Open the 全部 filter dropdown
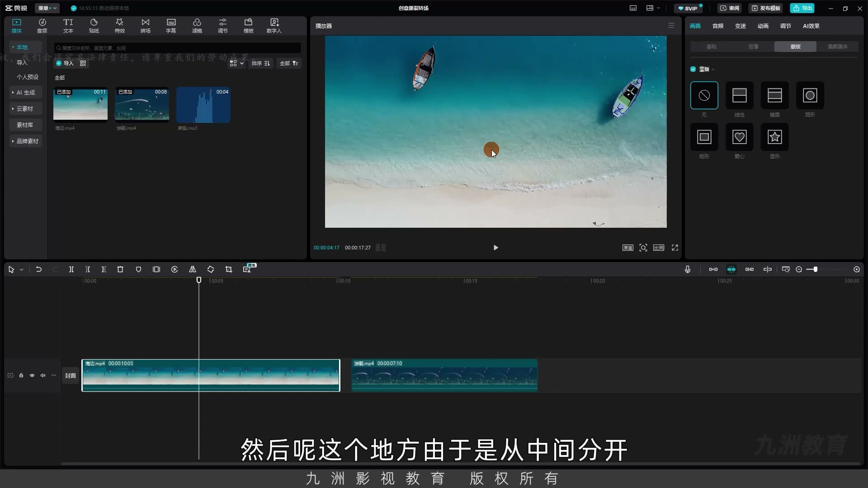Viewport: 868px width, 488px height. 289,63
